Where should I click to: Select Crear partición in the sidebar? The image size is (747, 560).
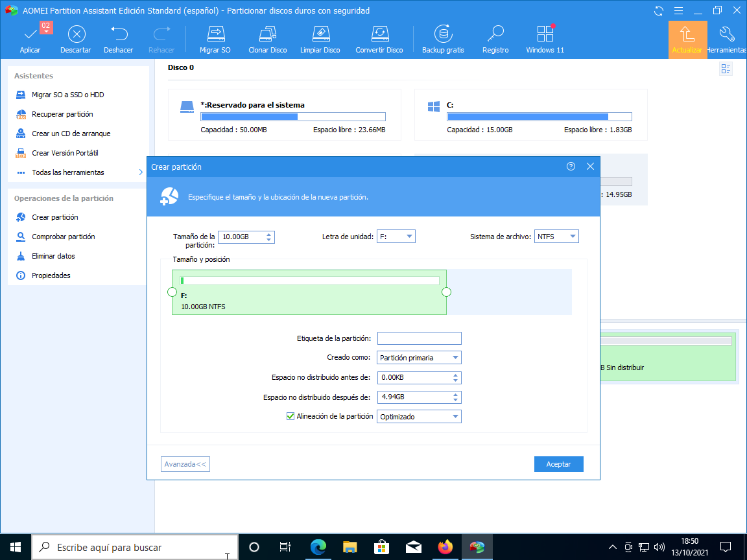point(54,217)
